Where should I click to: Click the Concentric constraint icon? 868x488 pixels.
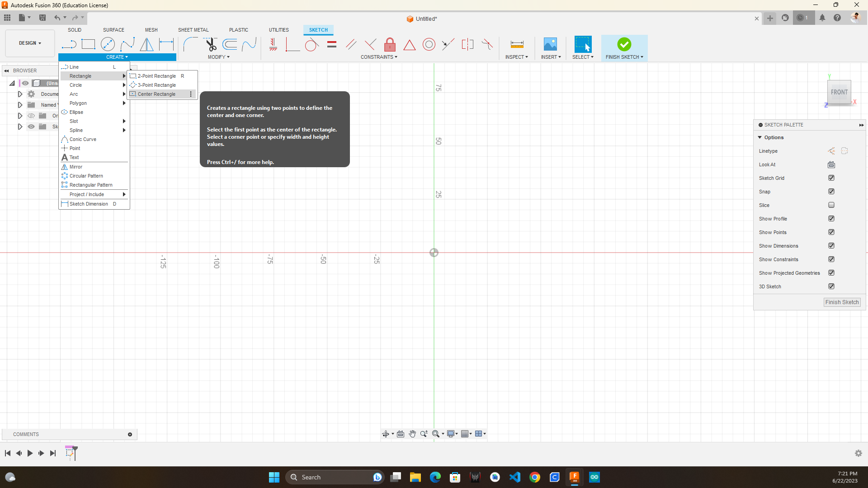[429, 44]
